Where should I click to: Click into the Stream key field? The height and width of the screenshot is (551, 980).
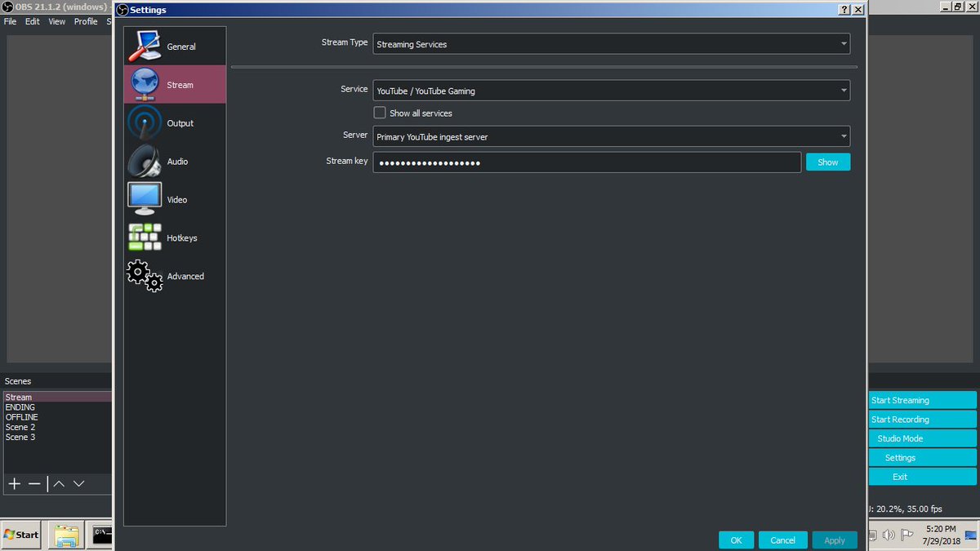pyautogui.click(x=586, y=162)
